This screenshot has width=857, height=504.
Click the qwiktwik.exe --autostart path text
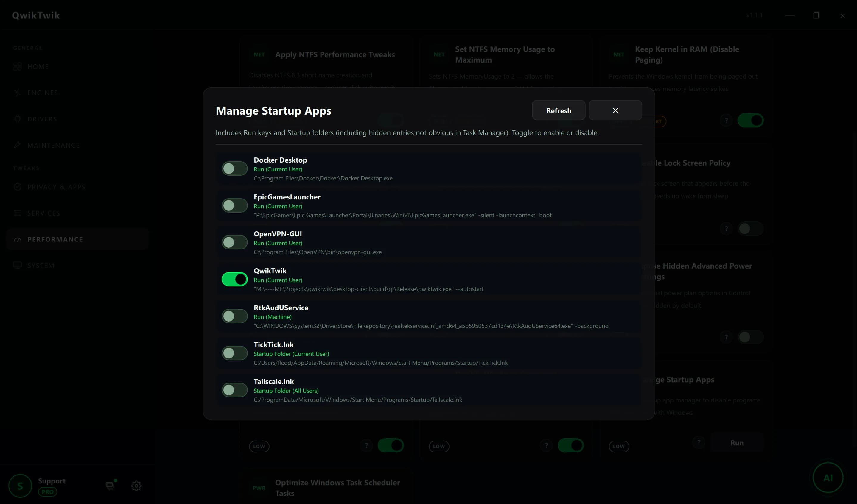pos(369,289)
